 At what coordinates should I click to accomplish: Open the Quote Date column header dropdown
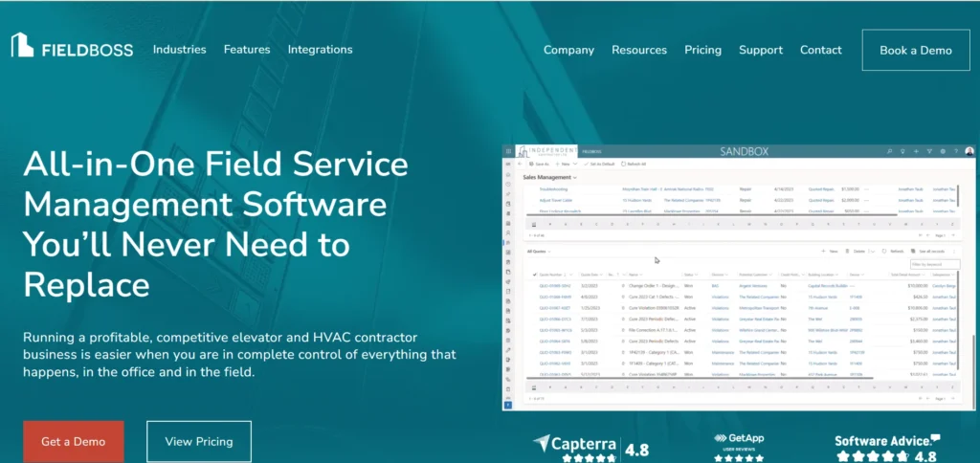click(x=601, y=275)
